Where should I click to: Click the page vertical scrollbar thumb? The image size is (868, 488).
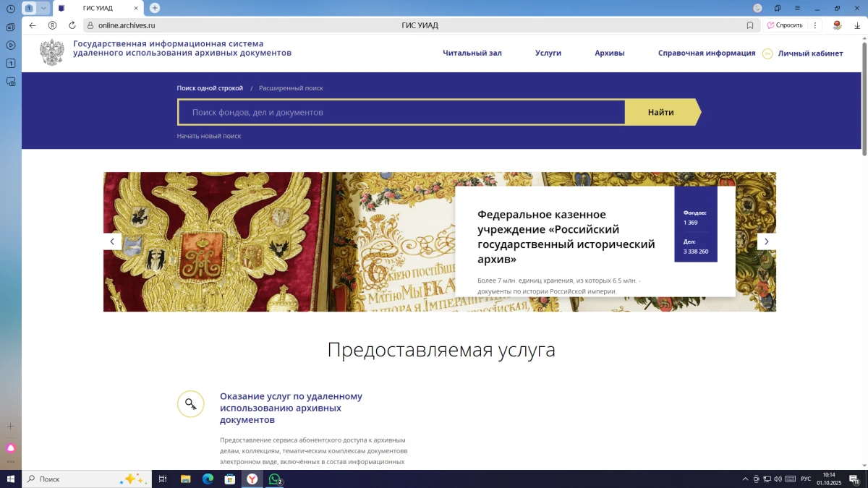click(864, 98)
